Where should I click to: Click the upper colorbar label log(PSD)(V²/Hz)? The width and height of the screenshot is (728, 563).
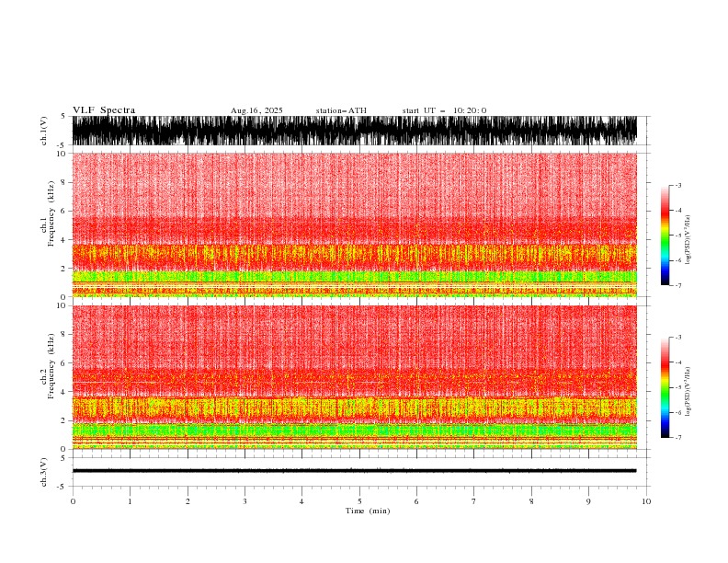click(x=688, y=240)
